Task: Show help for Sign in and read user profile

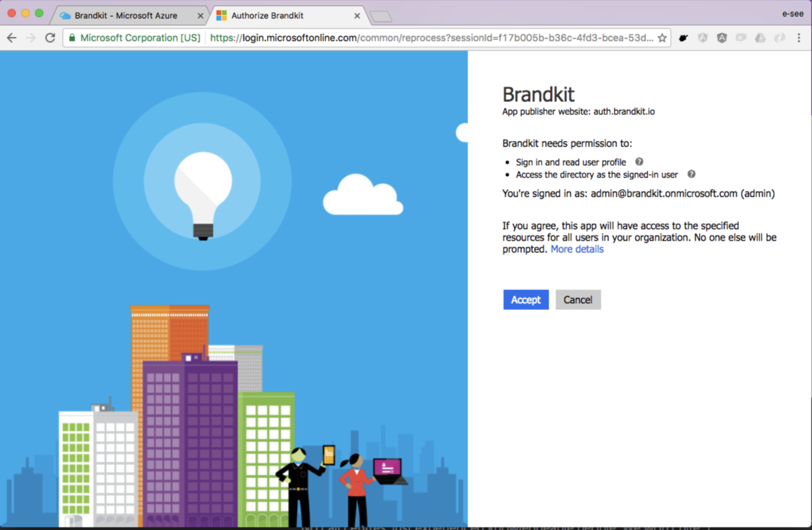Action: 639,162
